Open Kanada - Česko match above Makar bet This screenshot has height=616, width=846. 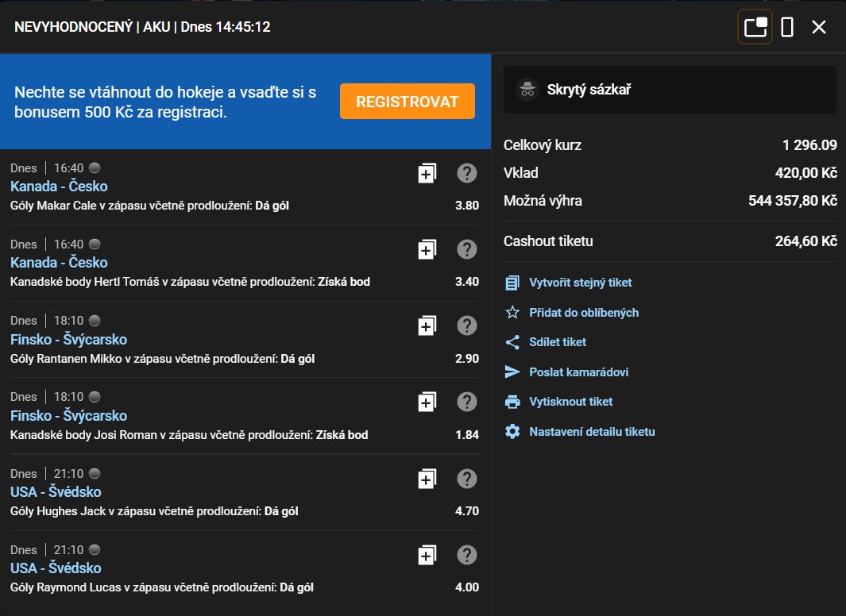coord(59,187)
